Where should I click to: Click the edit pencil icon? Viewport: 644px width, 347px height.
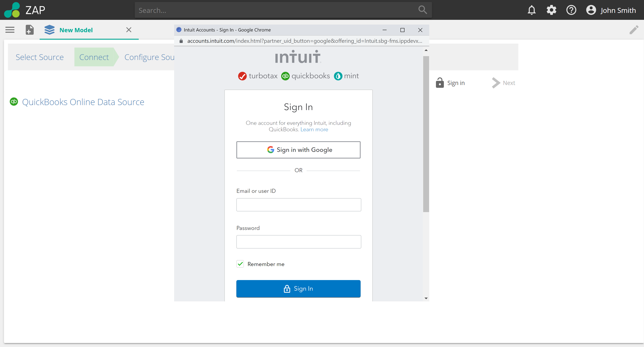click(x=634, y=30)
